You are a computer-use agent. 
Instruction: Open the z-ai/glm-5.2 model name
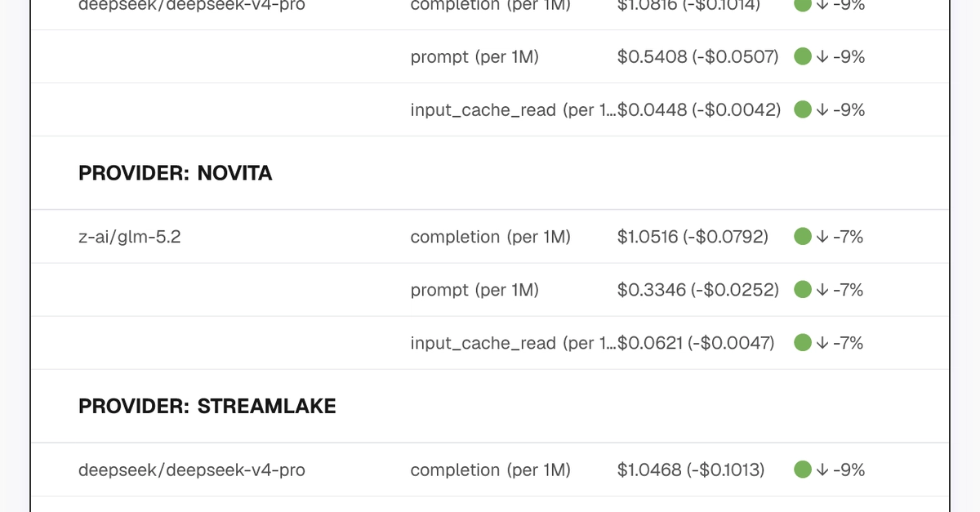(x=129, y=237)
